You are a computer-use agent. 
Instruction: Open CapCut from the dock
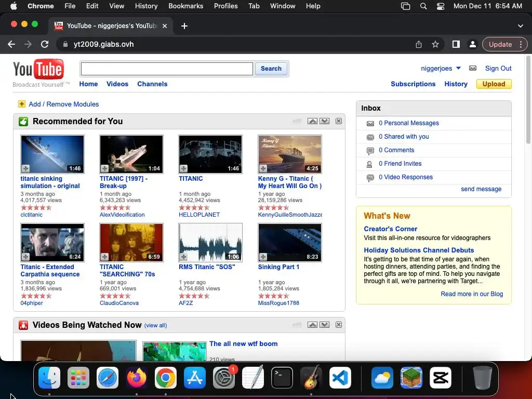(441, 378)
